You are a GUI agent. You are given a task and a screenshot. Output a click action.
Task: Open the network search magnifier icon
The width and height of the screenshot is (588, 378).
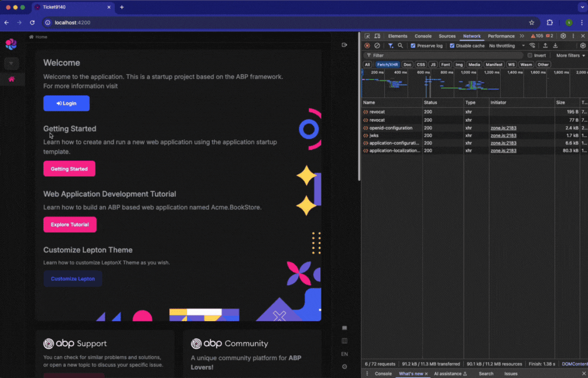(400, 45)
